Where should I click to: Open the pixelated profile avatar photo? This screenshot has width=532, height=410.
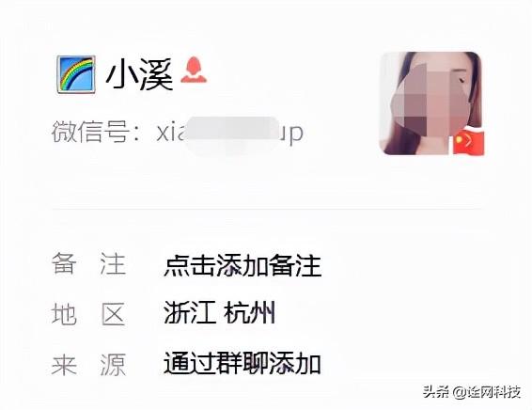432,103
